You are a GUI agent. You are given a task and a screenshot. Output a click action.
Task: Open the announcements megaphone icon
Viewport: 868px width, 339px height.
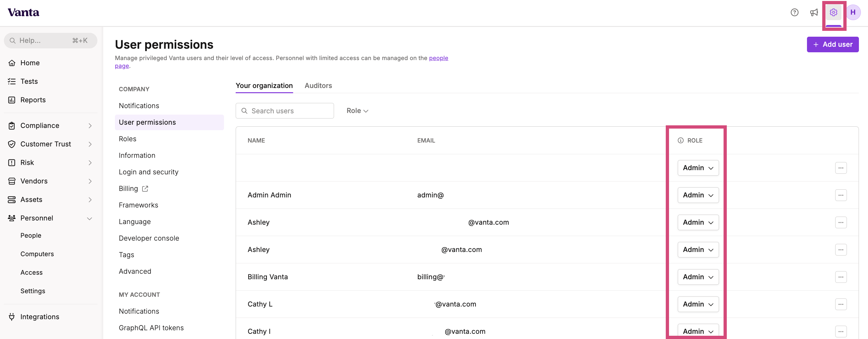[814, 12]
